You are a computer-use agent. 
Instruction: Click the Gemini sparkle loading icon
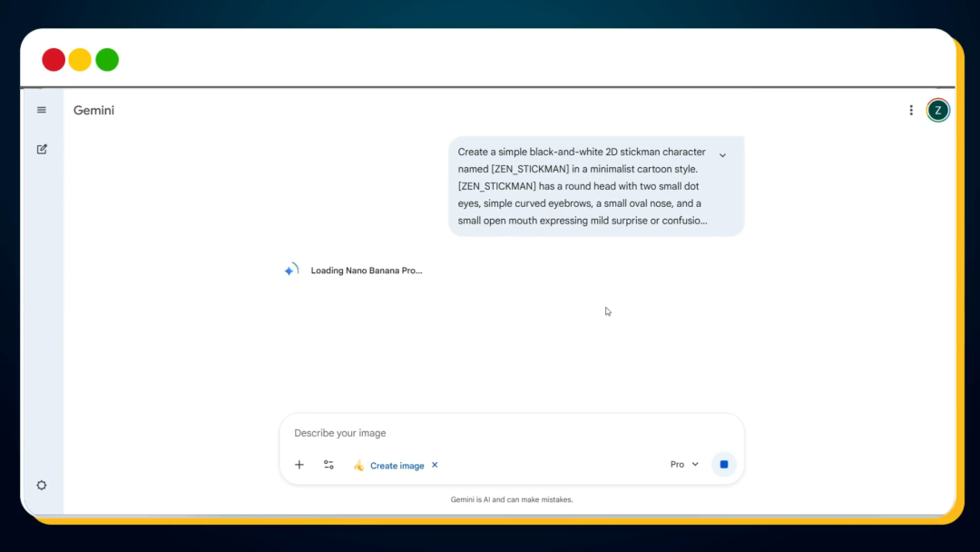coord(290,271)
